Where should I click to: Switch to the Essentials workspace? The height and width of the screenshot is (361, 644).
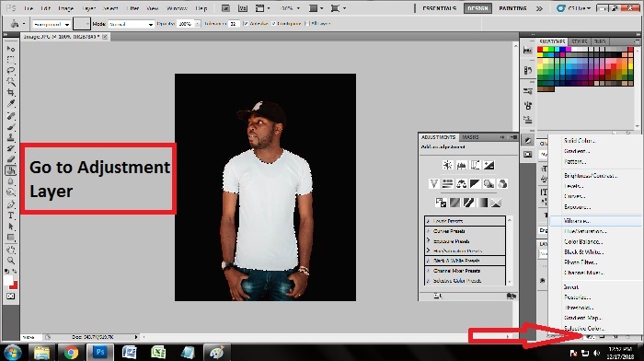pos(439,8)
